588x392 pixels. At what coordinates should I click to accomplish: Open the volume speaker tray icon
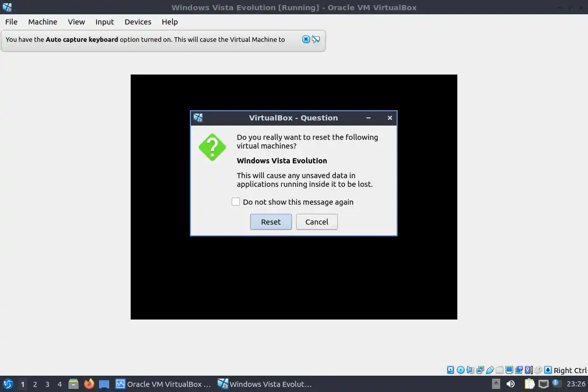pos(510,384)
